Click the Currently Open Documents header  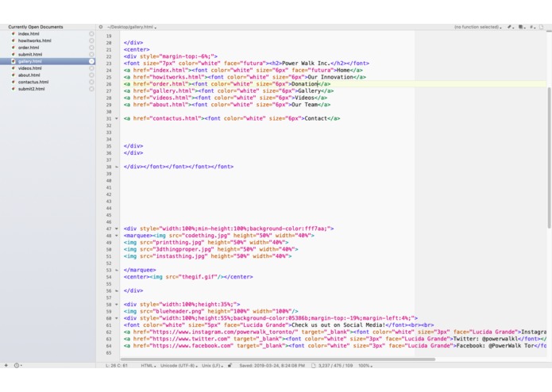click(36, 27)
